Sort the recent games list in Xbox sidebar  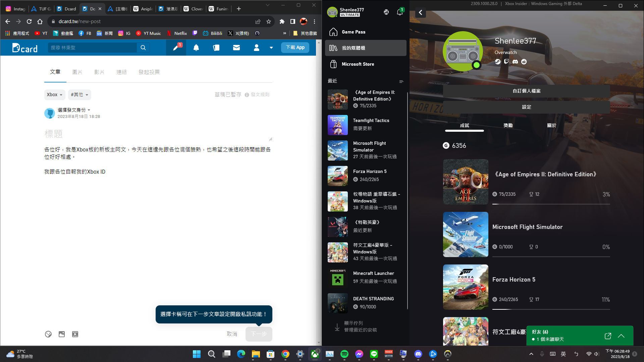click(x=401, y=81)
